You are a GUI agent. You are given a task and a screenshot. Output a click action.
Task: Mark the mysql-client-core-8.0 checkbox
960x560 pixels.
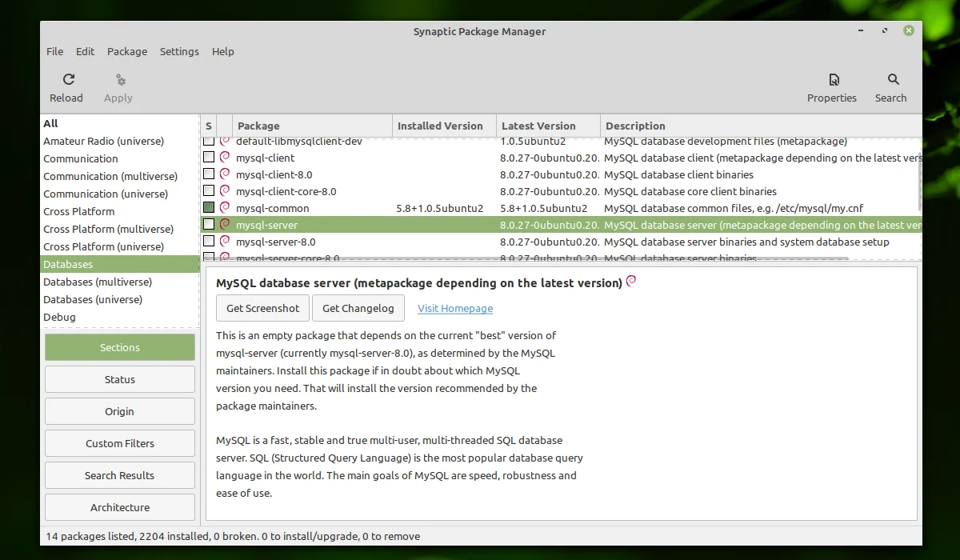coord(209,191)
